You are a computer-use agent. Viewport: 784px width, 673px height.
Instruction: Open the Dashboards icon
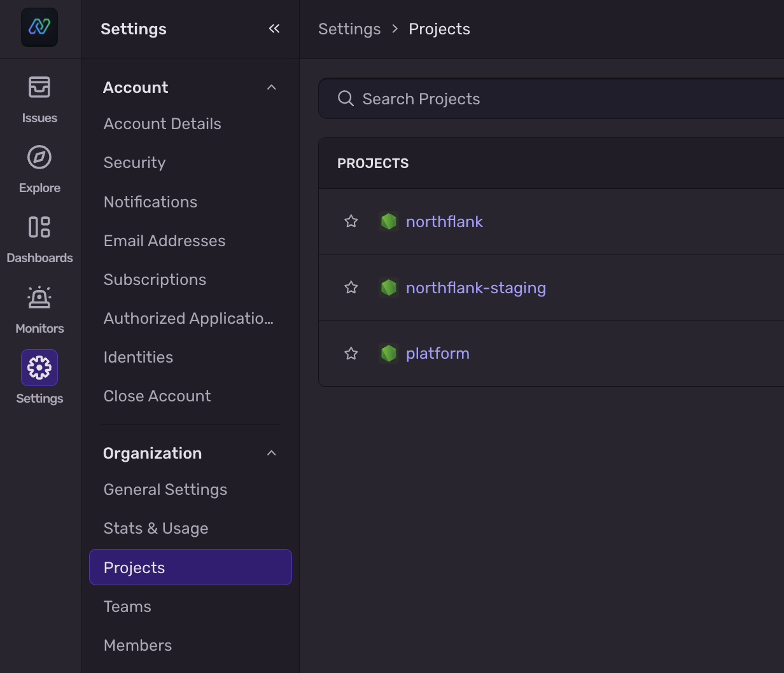click(x=39, y=227)
